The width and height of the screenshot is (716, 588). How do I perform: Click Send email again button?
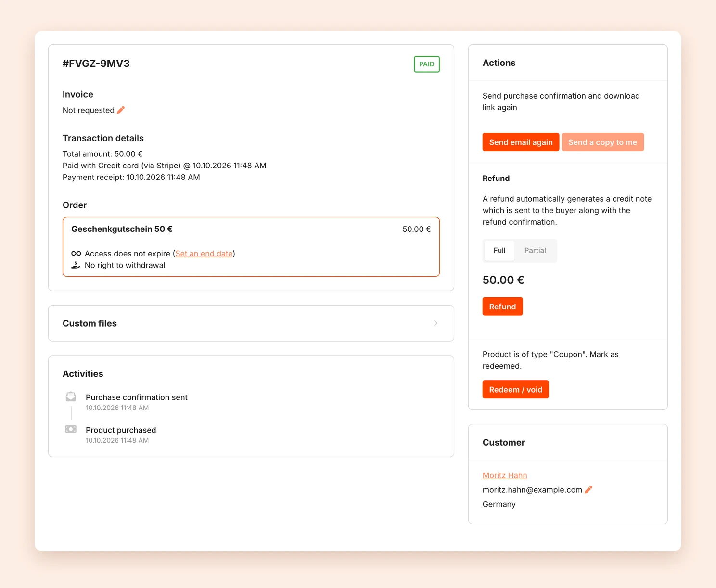[521, 142]
